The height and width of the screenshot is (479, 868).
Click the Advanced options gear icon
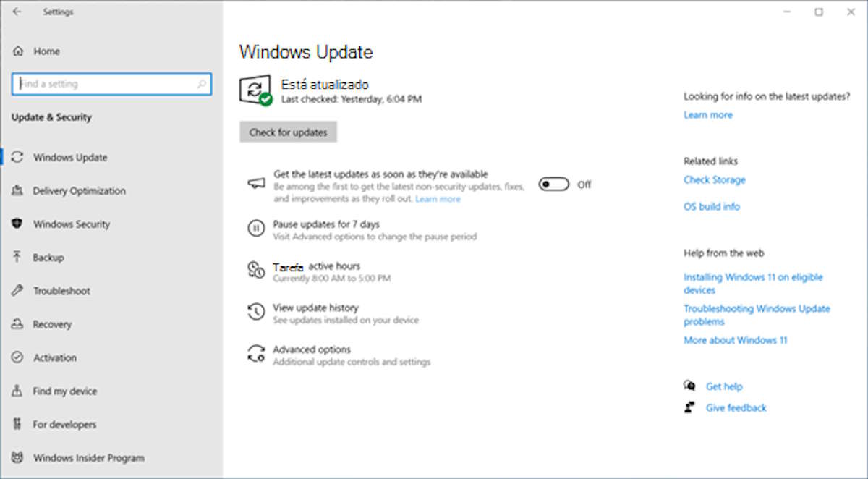coord(256,354)
